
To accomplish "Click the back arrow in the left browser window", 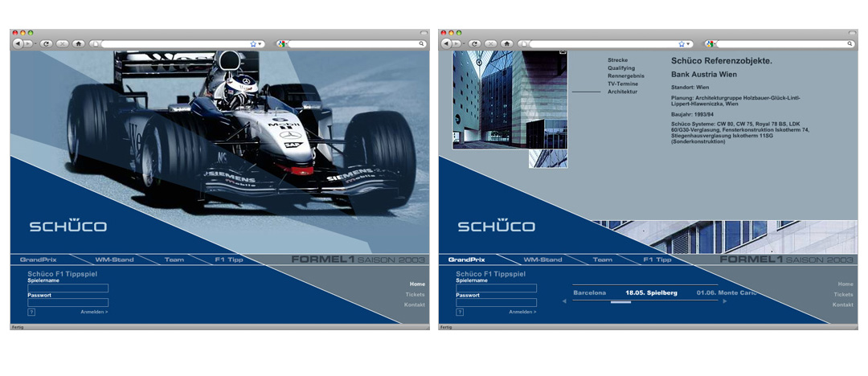I will click(x=17, y=43).
